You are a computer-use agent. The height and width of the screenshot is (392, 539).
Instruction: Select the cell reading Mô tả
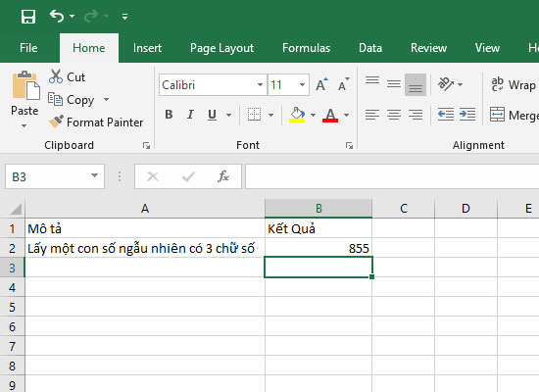tap(145, 228)
